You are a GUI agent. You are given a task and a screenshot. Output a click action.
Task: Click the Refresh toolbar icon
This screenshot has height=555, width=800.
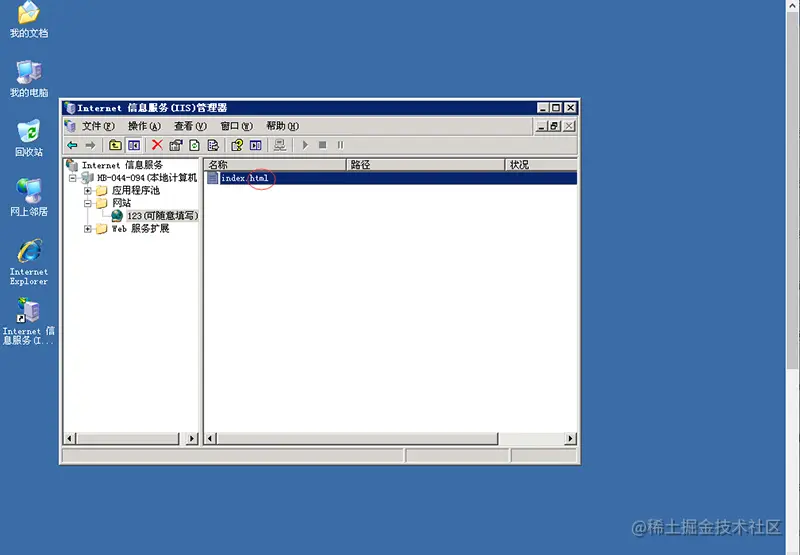(194, 145)
